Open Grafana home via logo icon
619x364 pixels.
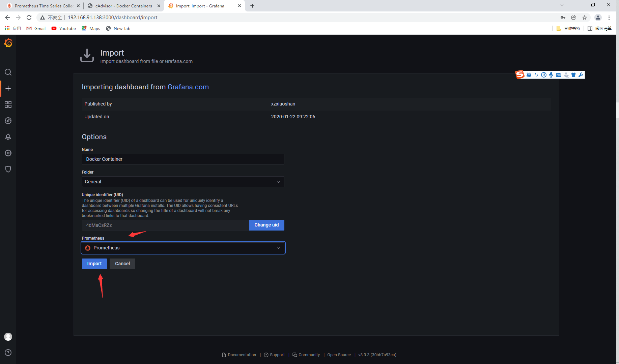(8, 43)
